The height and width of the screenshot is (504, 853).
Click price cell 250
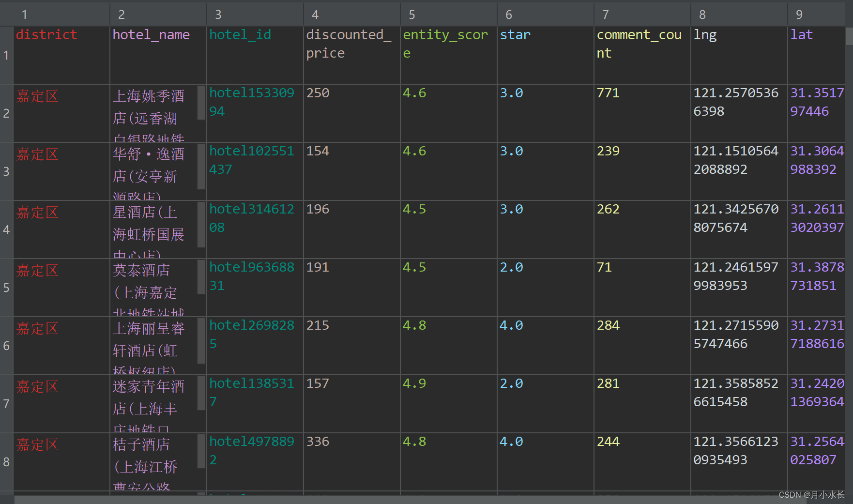coord(352,113)
